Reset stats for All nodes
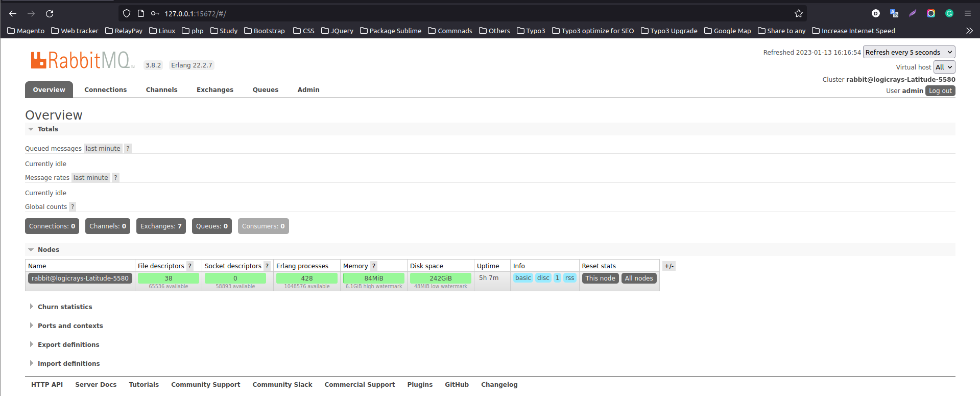The image size is (980, 396). [639, 278]
